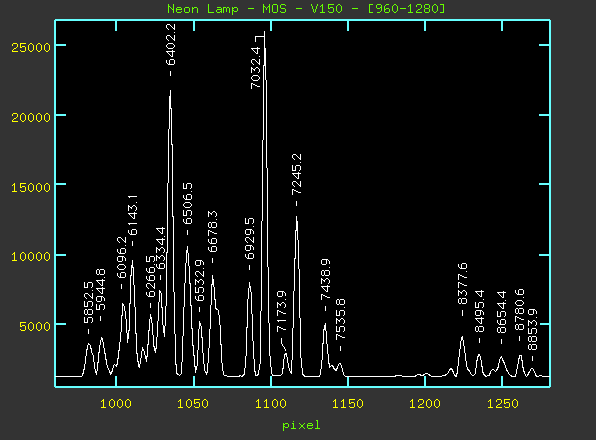The image size is (596, 440).
Task: Click the 5852.5 peak label
Action: coord(88,302)
